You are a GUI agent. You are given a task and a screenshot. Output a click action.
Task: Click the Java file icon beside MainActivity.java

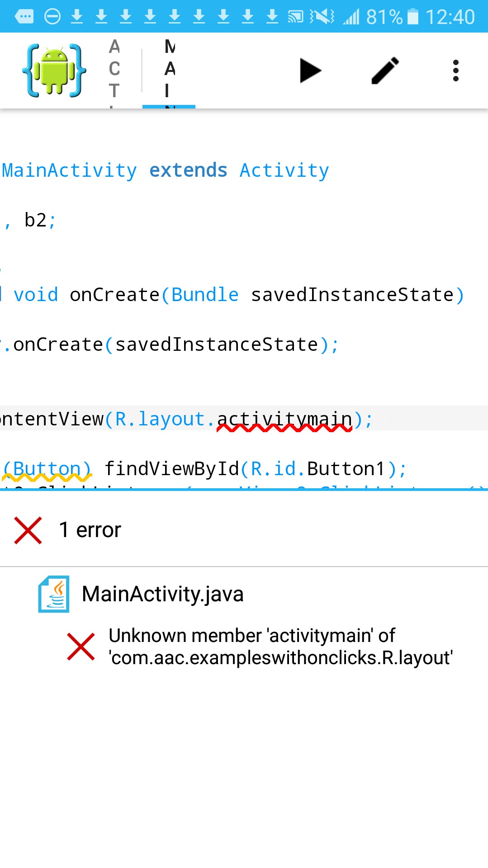point(54,594)
